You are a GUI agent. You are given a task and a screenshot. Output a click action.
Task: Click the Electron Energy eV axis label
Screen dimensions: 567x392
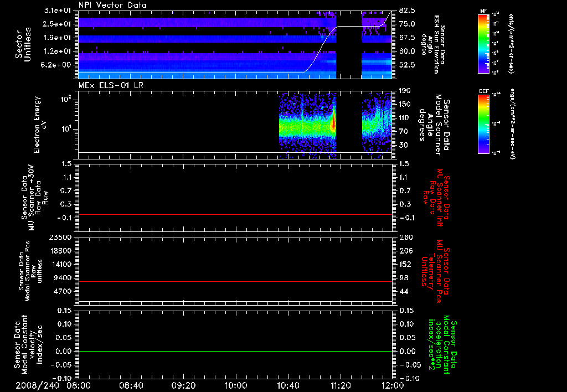tap(40, 125)
